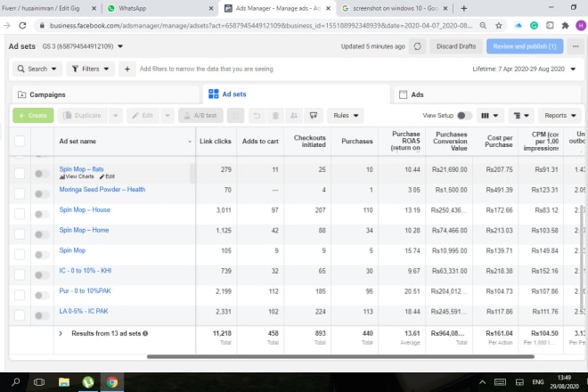Open the ad account GS 3 dropdown
This screenshot has width=588, height=392.
[x=83, y=46]
